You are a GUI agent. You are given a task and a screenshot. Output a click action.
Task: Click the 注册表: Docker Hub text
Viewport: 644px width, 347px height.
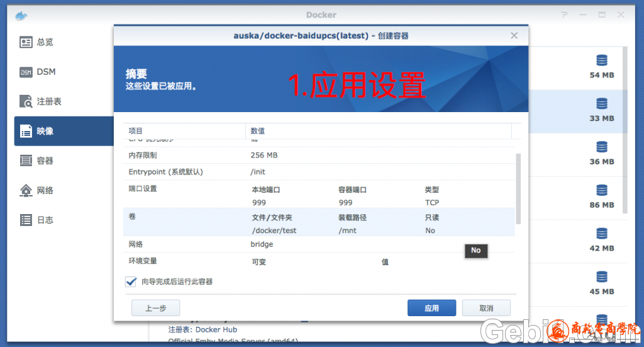(x=203, y=330)
